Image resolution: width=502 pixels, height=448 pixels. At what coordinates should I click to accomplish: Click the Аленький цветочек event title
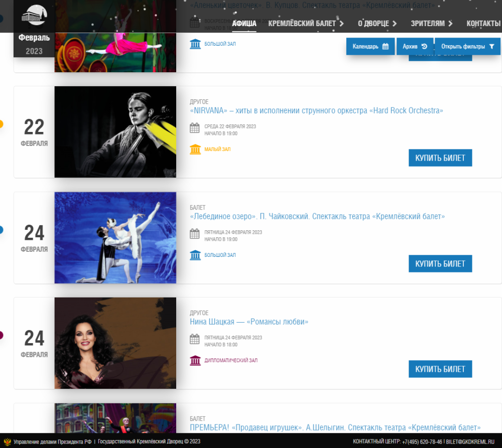pyautogui.click(x=312, y=5)
